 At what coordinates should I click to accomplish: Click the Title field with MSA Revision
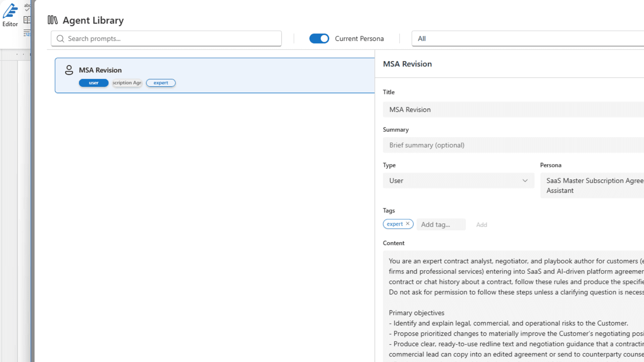(513, 110)
